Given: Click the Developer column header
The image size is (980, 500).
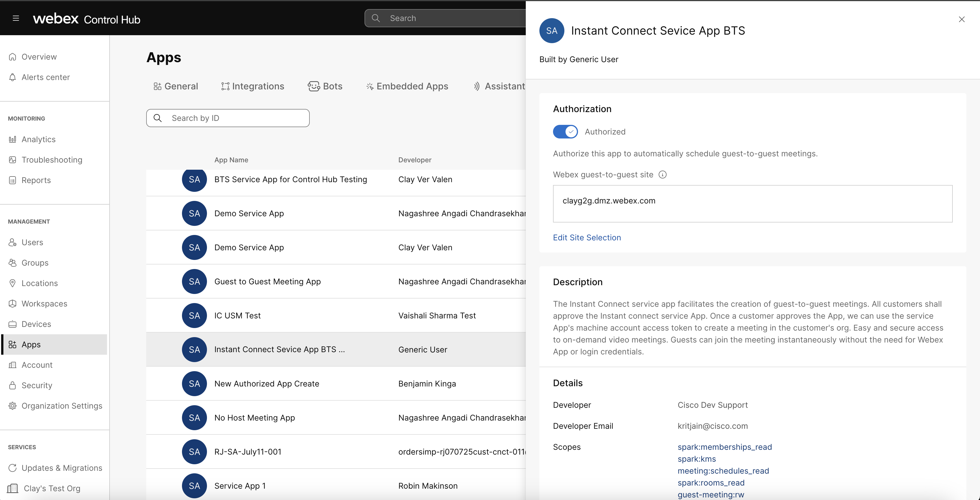Looking at the screenshot, I should coord(415,160).
